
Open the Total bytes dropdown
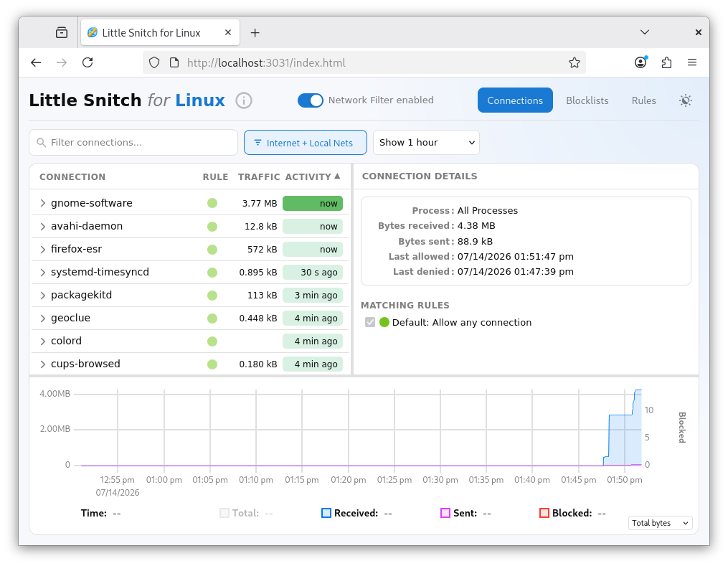pos(660,523)
